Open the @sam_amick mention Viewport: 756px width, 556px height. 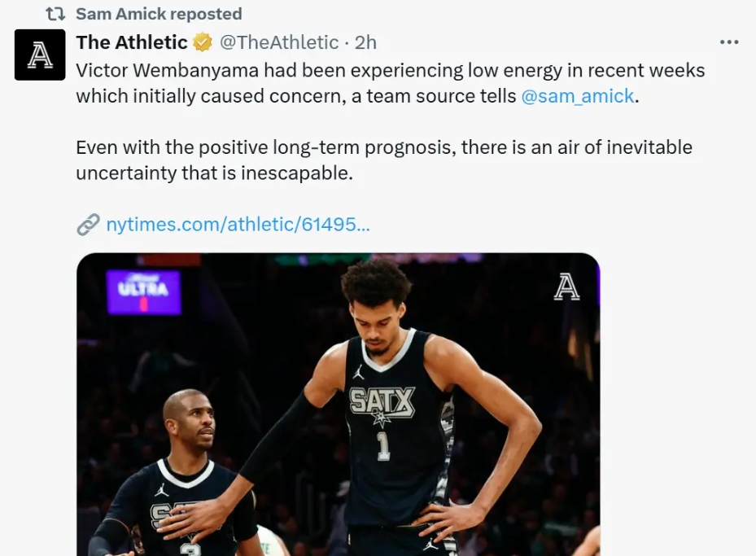577,96
